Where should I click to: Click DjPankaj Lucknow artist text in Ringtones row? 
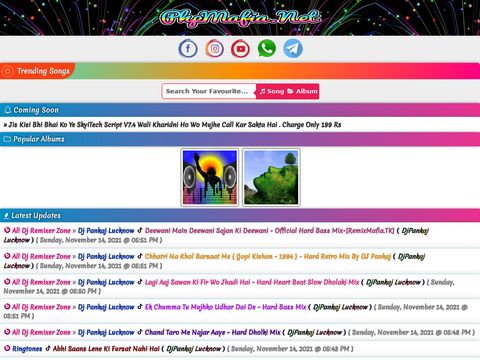(x=194, y=349)
